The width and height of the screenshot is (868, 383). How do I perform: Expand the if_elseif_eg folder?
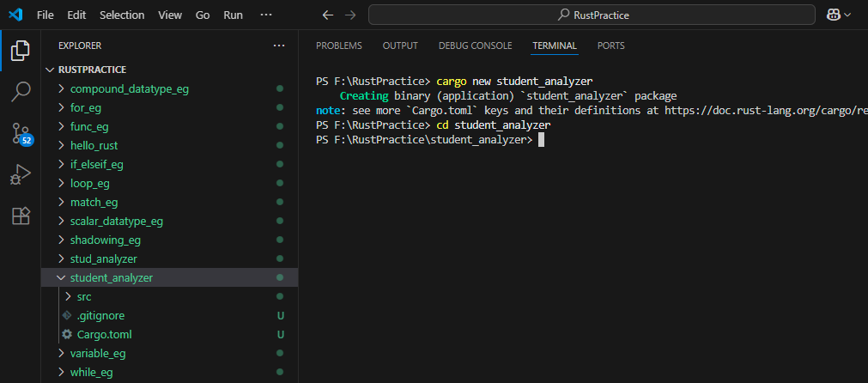(169, 164)
